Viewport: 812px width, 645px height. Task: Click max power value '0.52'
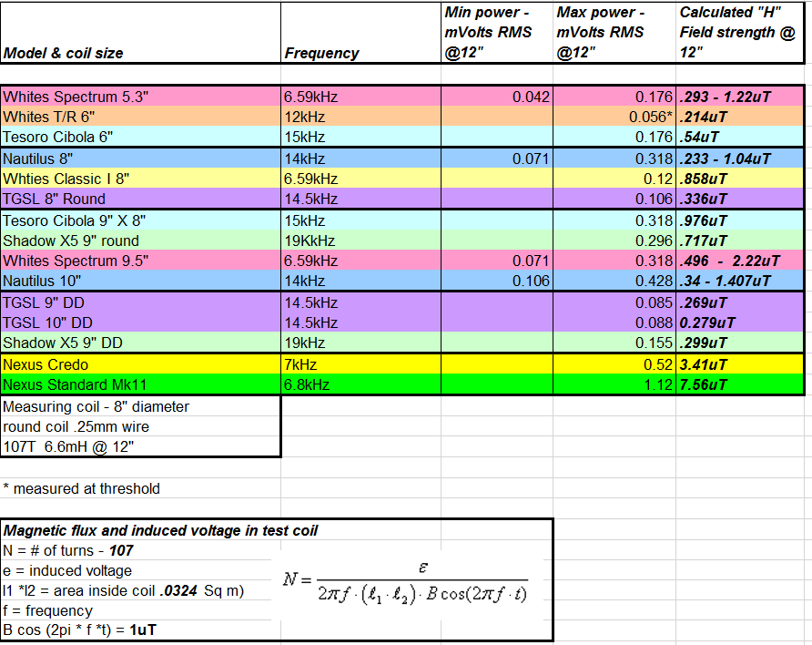[x=614, y=364]
